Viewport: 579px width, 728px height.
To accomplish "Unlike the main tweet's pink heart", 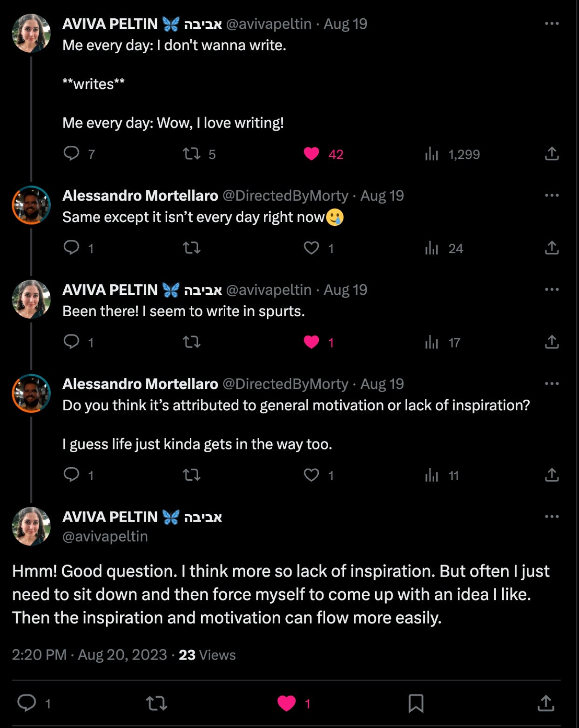I will pos(286,703).
